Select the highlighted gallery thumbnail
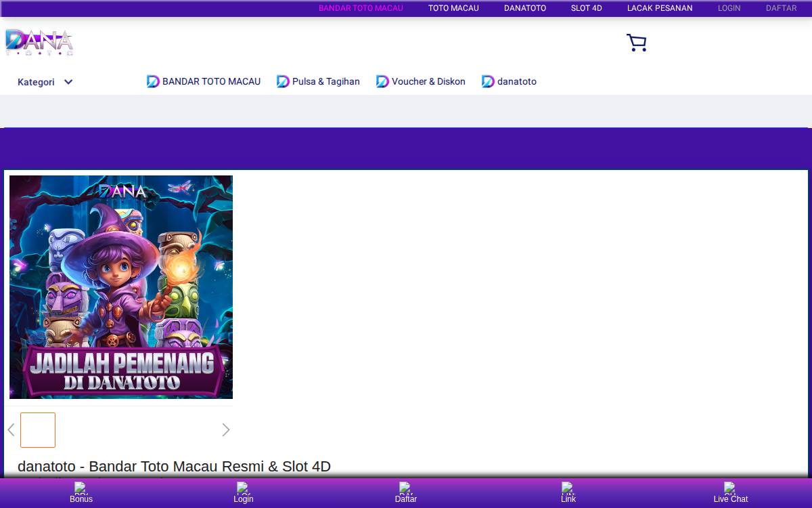 click(x=38, y=430)
